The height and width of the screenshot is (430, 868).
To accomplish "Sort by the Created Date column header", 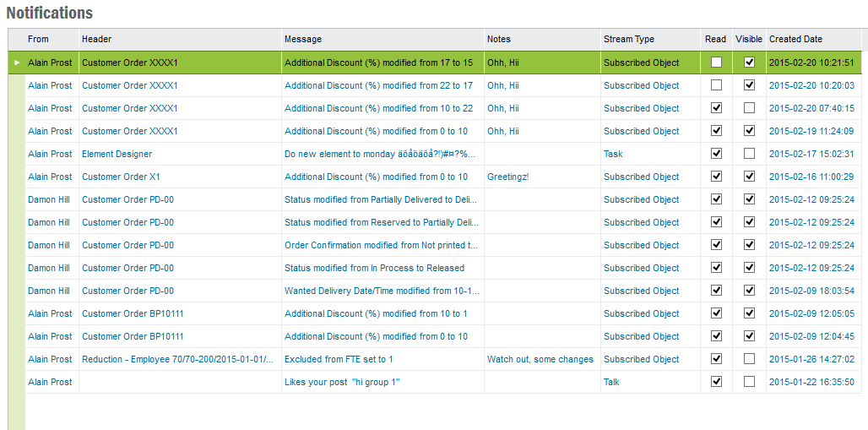I will point(795,39).
